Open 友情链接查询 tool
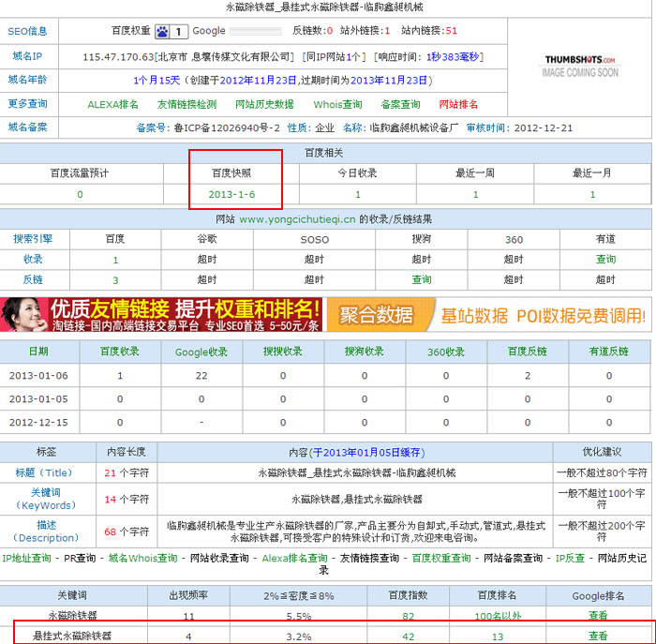Viewport: 656px width, 644px height. (x=369, y=558)
